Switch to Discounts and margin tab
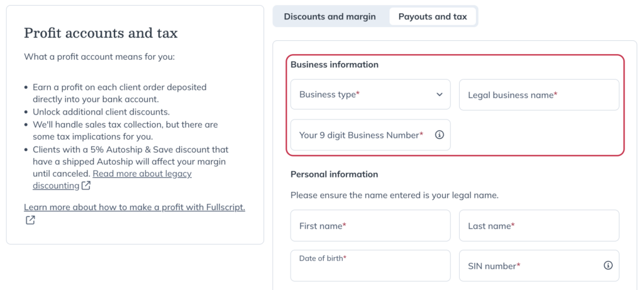Image resolution: width=644 pixels, height=290 pixels. click(x=330, y=17)
